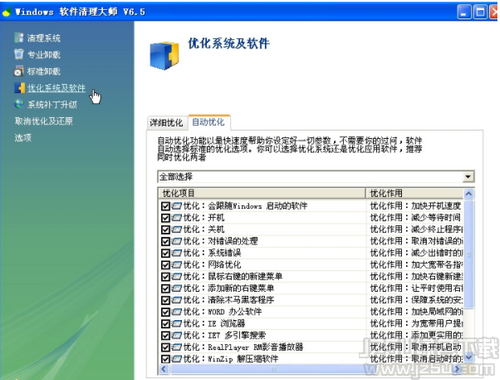Click the large blue puzzle icon in header
Image resolution: width=500 pixels, height=380 pixels.
tap(164, 55)
